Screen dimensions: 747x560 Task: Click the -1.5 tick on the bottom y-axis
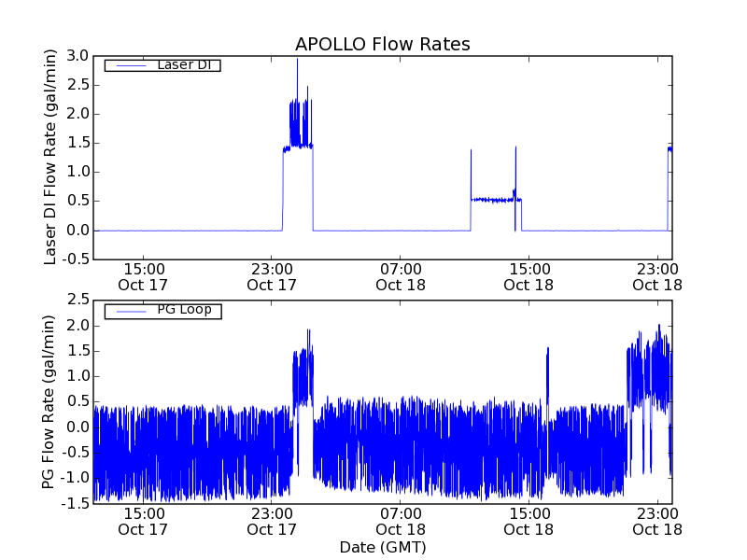75,503
